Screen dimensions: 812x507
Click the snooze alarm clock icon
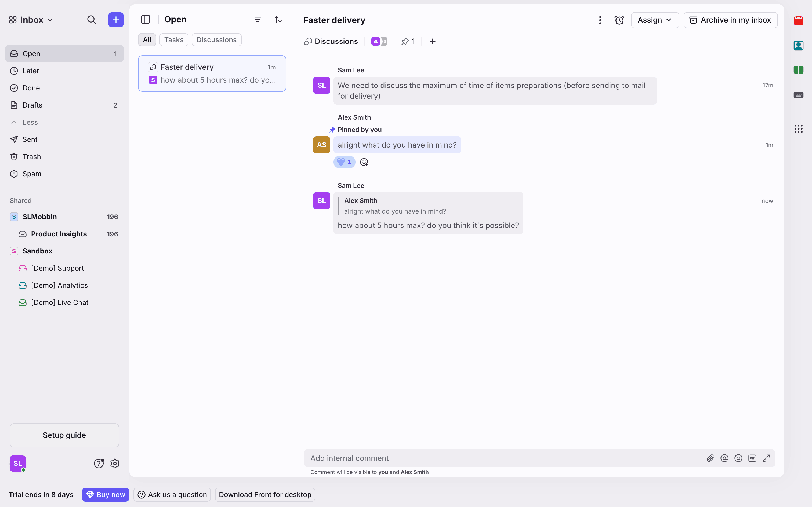[619, 20]
